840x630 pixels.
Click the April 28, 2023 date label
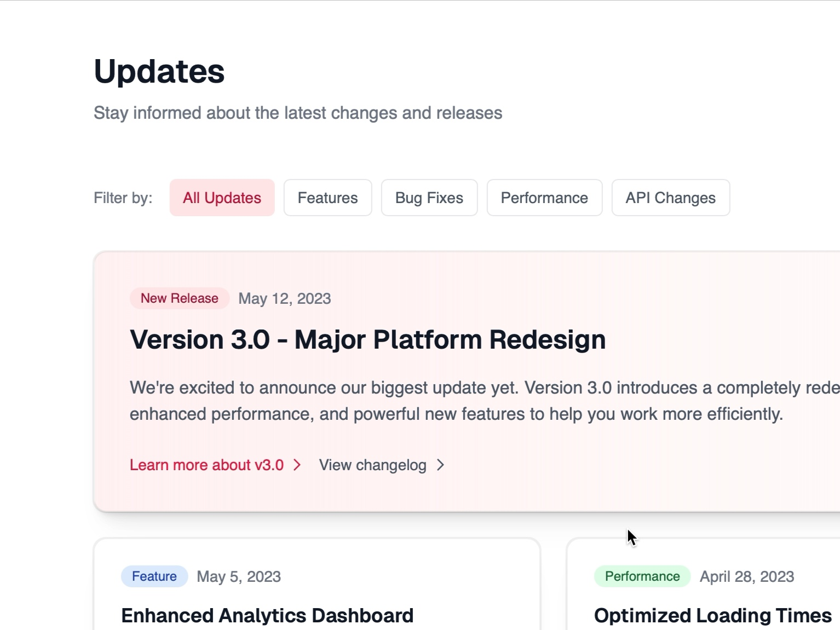pyautogui.click(x=747, y=576)
